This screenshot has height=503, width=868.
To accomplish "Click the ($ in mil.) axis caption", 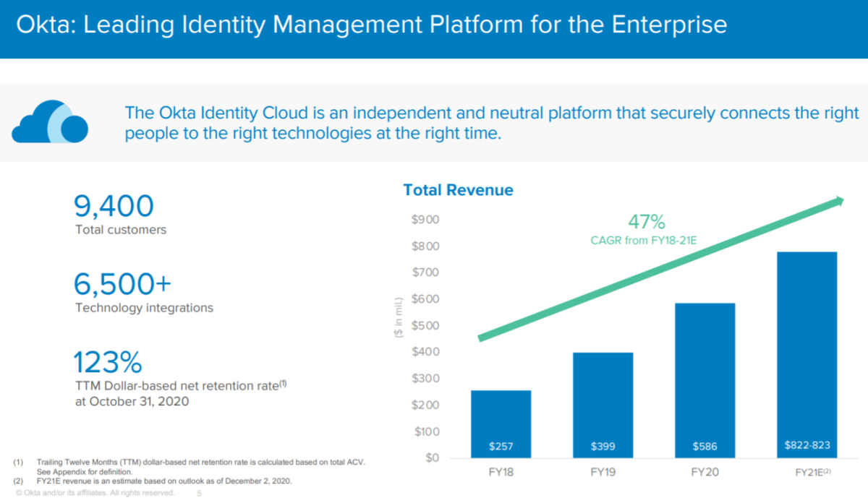I will pyautogui.click(x=399, y=319).
